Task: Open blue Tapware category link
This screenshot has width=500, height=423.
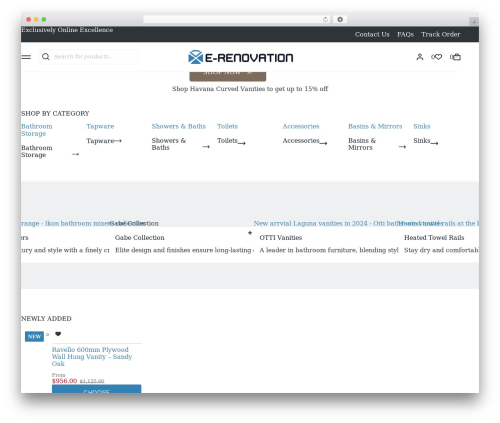Action: 100,126
